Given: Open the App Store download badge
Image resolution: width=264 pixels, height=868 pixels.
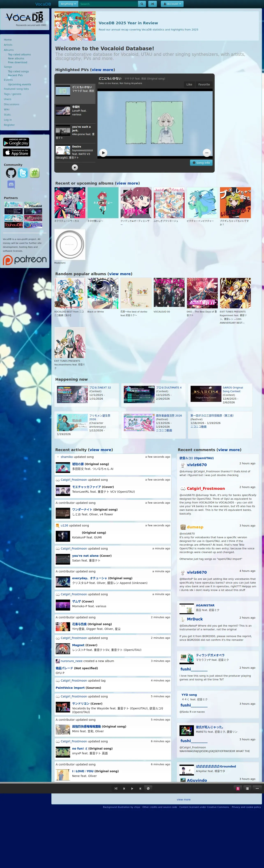Looking at the screenshot, I should pos(17,152).
